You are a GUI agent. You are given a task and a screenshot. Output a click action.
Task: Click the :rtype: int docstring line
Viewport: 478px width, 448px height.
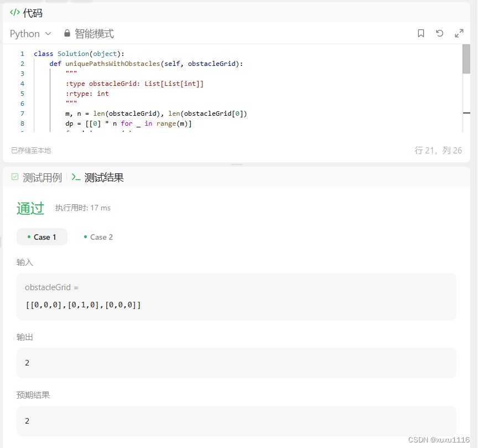click(x=87, y=94)
